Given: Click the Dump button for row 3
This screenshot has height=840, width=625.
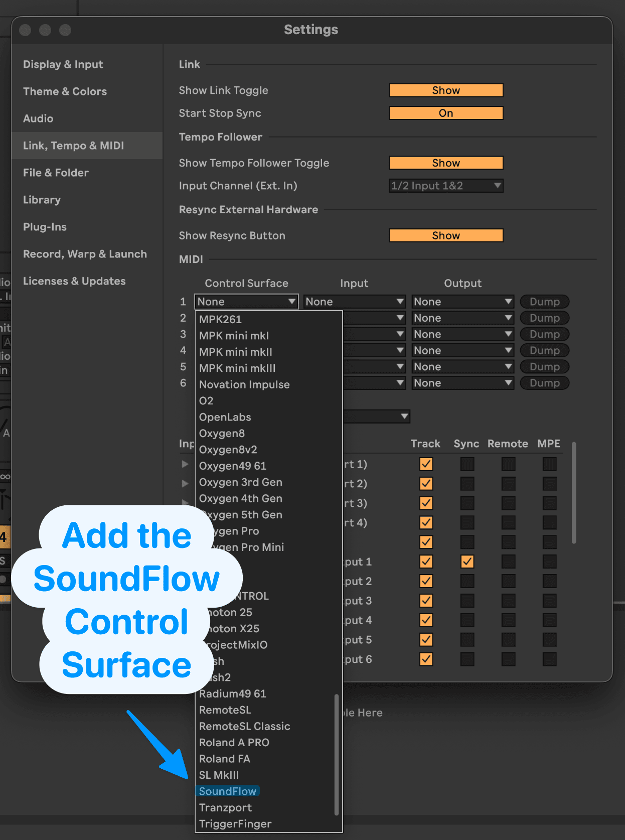Looking at the screenshot, I should (x=545, y=334).
